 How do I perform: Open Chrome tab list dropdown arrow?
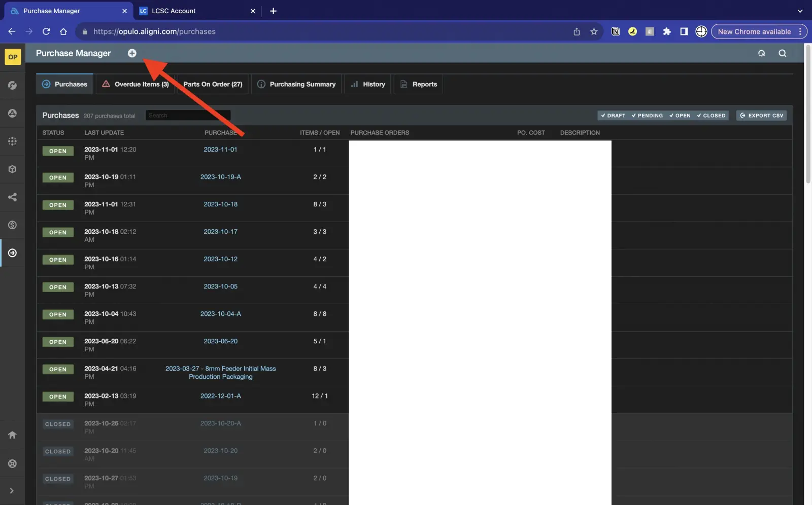(x=800, y=11)
